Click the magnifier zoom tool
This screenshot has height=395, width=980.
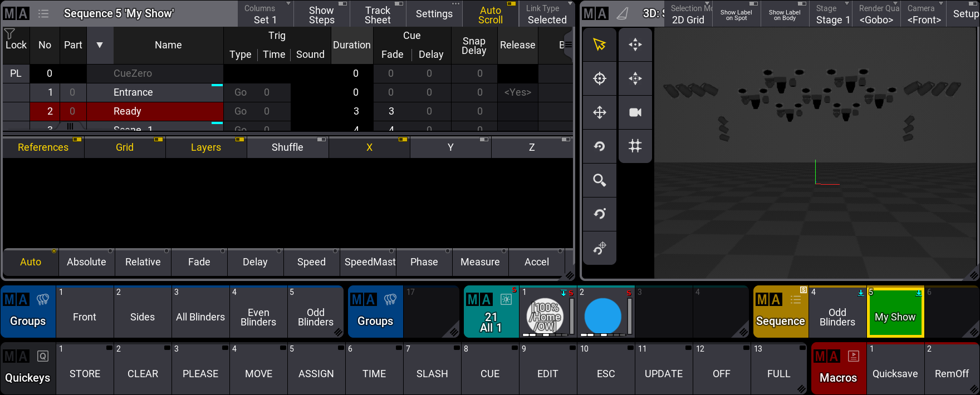(599, 180)
